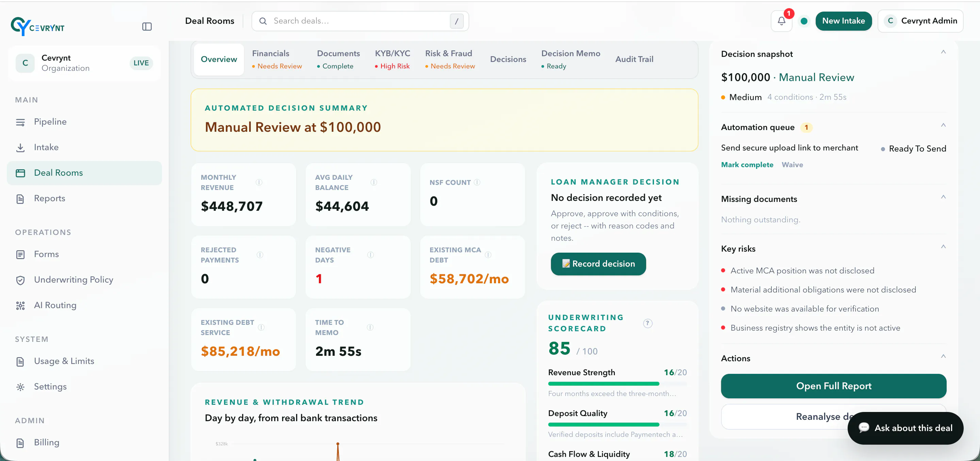
Task: Click the Usage & Limits icon
Action: coord(20,362)
